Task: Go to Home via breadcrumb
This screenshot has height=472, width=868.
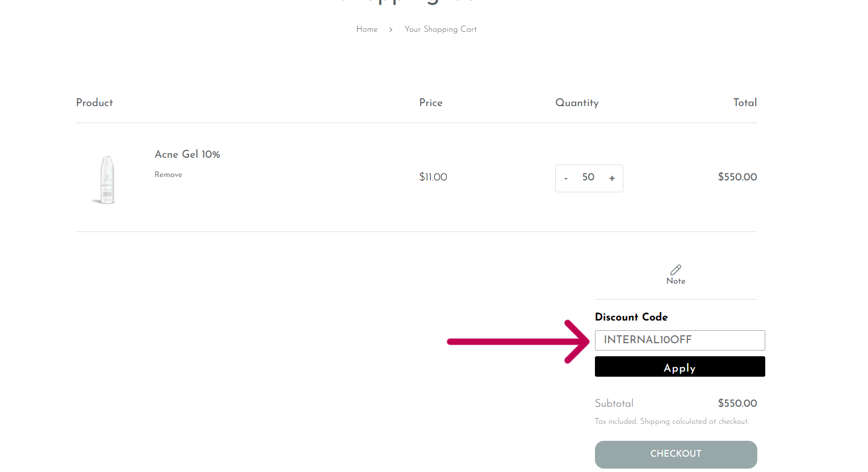Action: (367, 29)
